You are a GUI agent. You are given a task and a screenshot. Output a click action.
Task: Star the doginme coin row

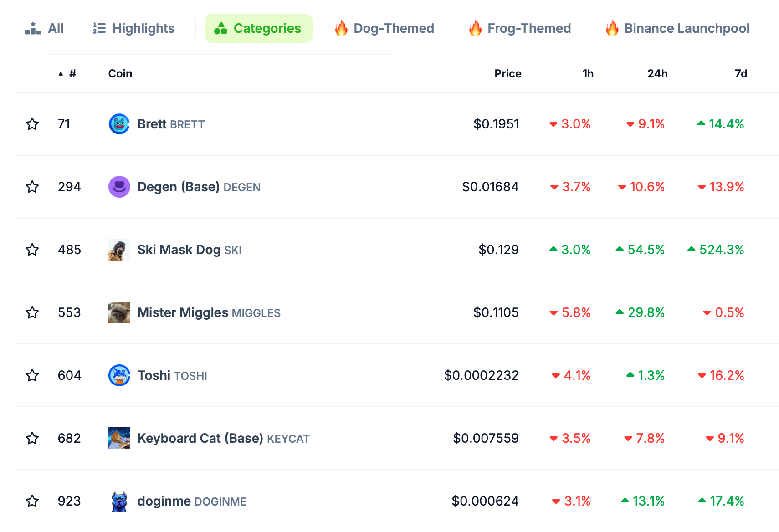point(32,501)
